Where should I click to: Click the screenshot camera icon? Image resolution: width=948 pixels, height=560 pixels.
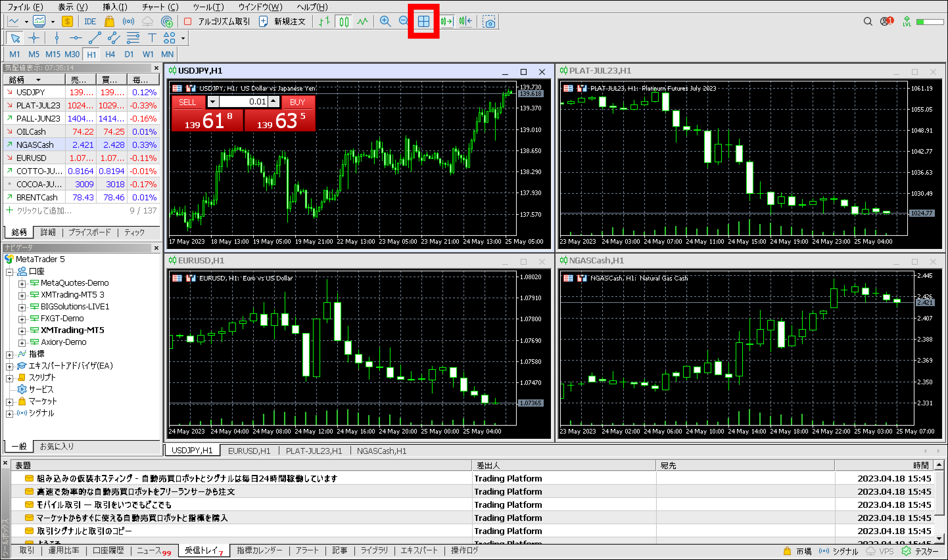click(489, 22)
